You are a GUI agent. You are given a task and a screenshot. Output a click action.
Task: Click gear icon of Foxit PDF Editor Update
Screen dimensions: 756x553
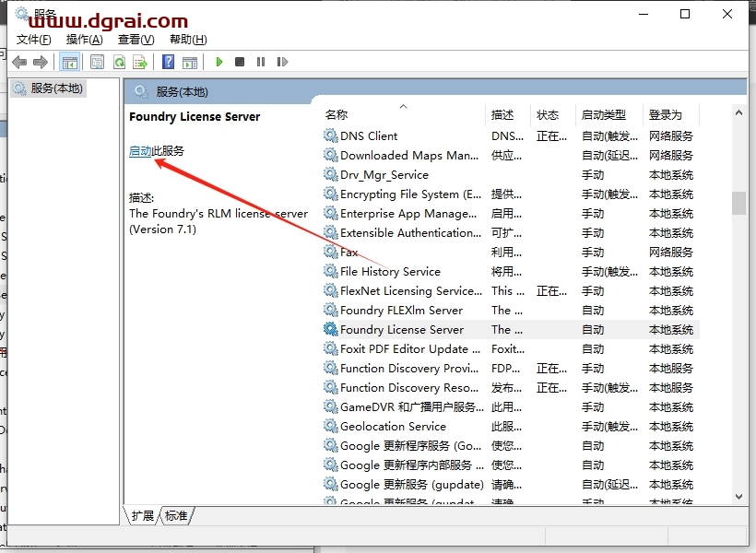tap(330, 348)
